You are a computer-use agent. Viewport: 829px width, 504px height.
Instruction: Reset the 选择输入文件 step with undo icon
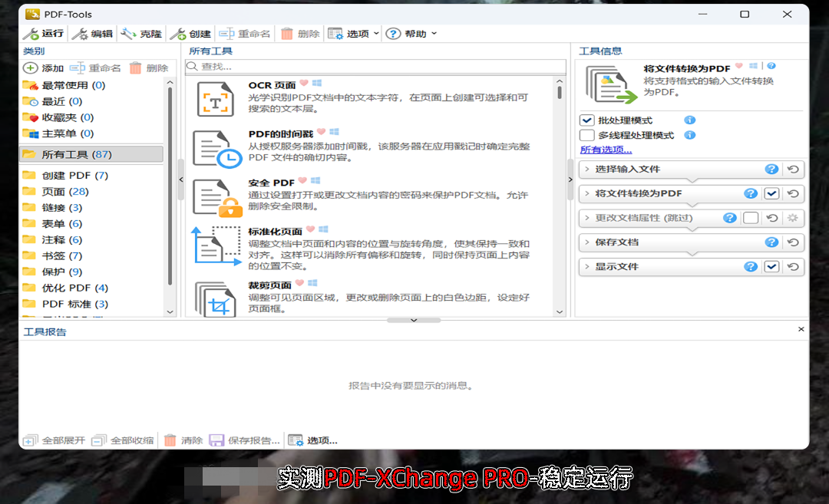793,169
